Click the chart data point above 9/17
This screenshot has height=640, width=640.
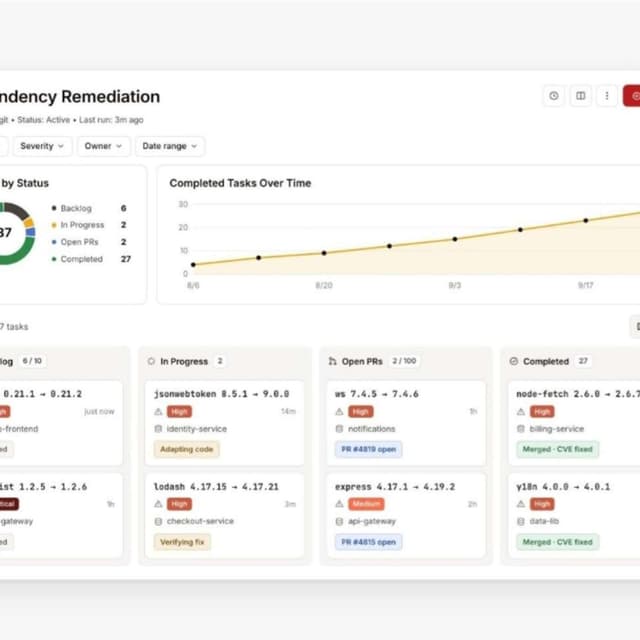click(x=586, y=220)
